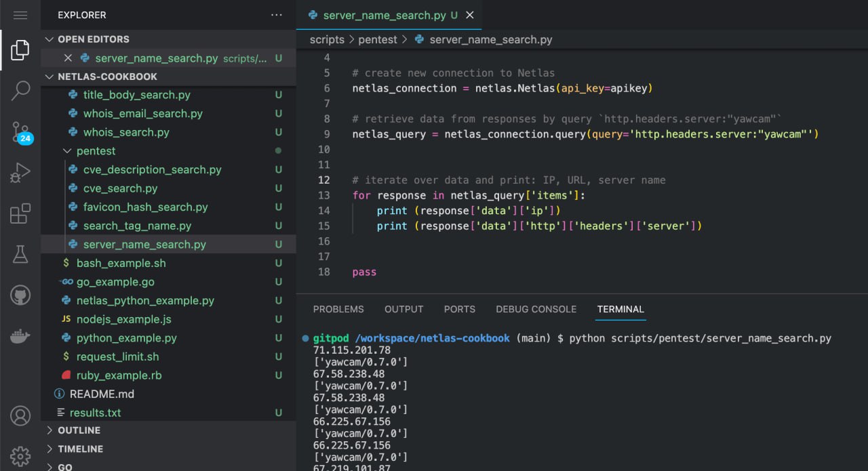Open whois_search.py file
The image size is (868, 471).
(x=168, y=132)
